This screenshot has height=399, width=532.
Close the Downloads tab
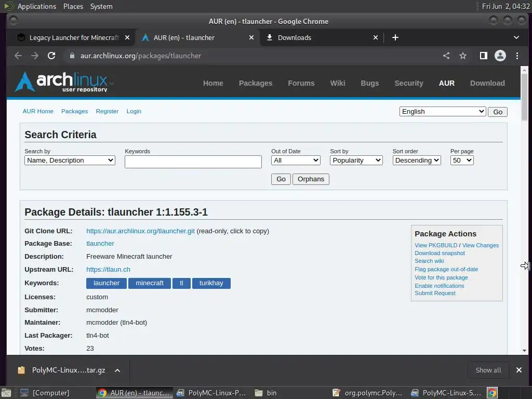(x=376, y=37)
